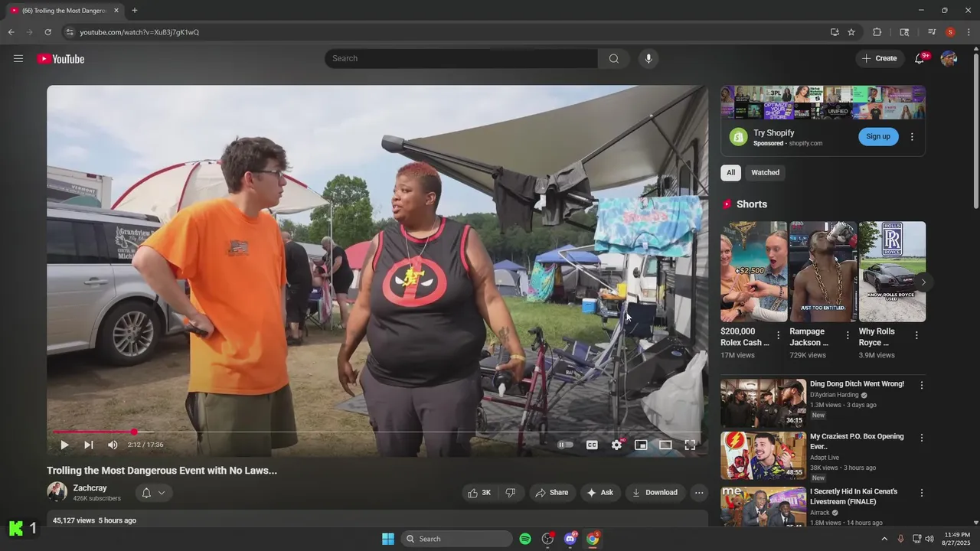Click the search magnifier button
Viewport: 980px width, 551px height.
click(x=614, y=59)
